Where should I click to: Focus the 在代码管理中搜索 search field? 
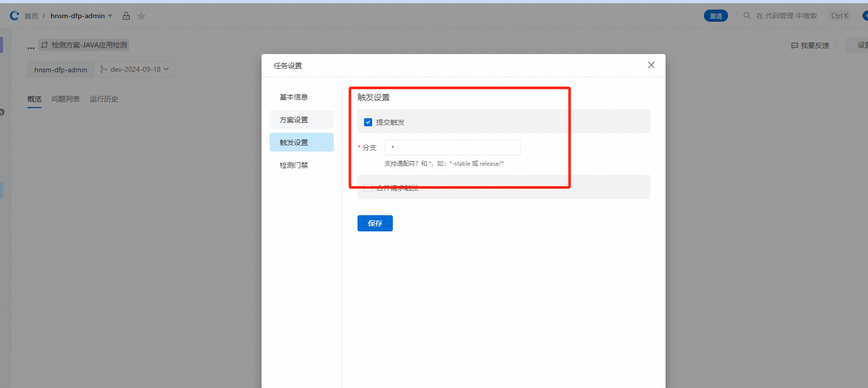[x=786, y=16]
